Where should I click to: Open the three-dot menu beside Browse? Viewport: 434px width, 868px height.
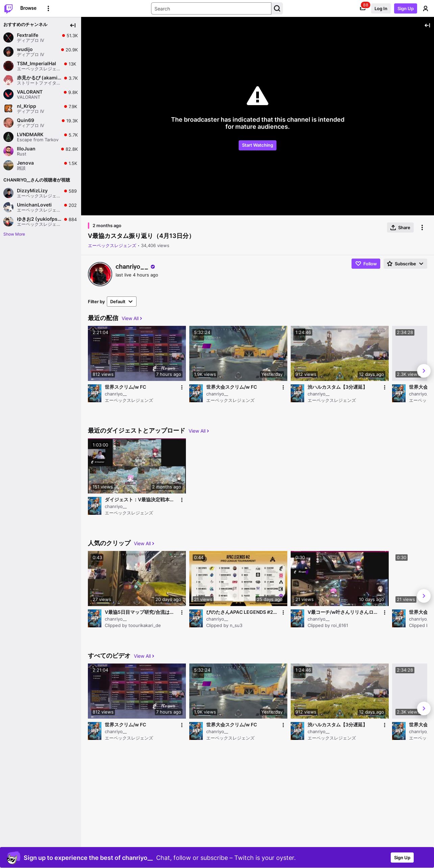click(48, 8)
